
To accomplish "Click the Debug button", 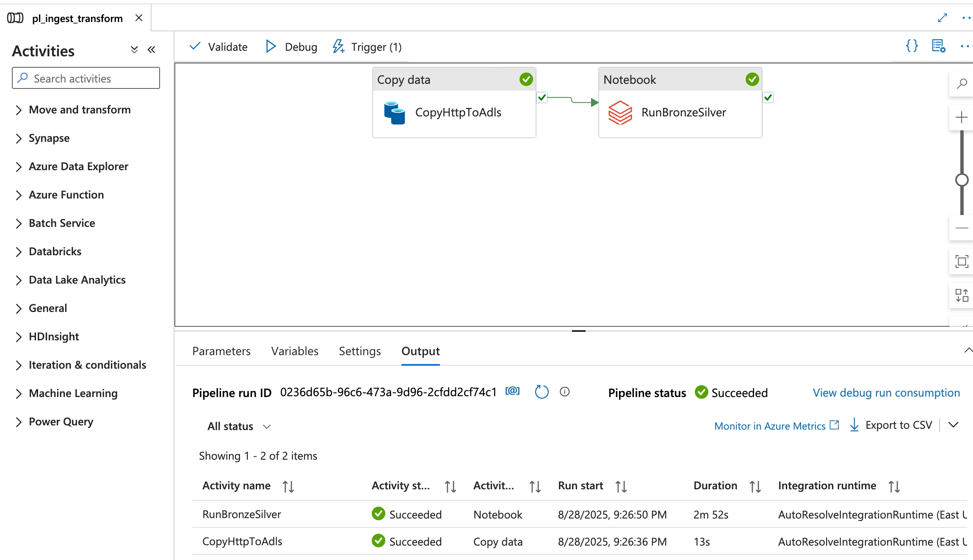I will tap(291, 47).
